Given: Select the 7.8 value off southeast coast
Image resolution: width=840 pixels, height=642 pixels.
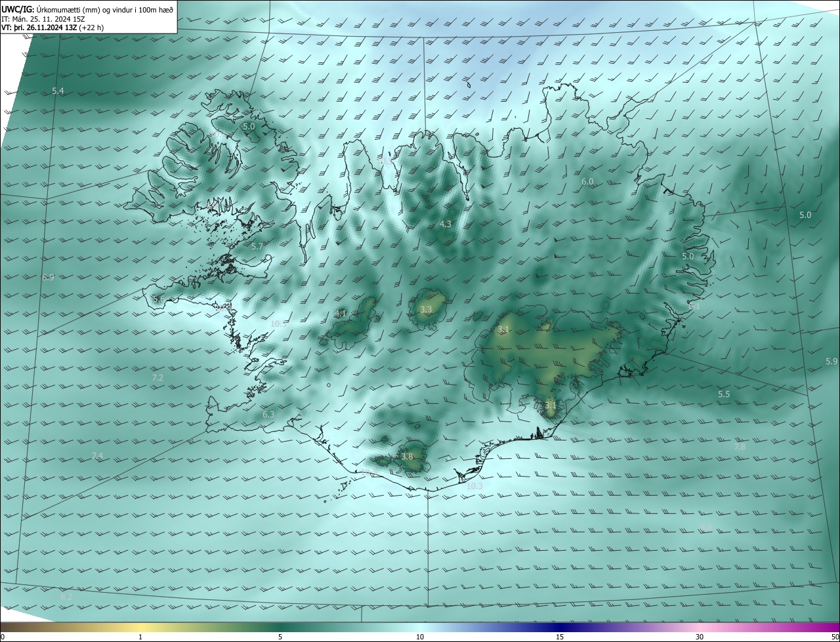Looking at the screenshot, I should click(740, 447).
